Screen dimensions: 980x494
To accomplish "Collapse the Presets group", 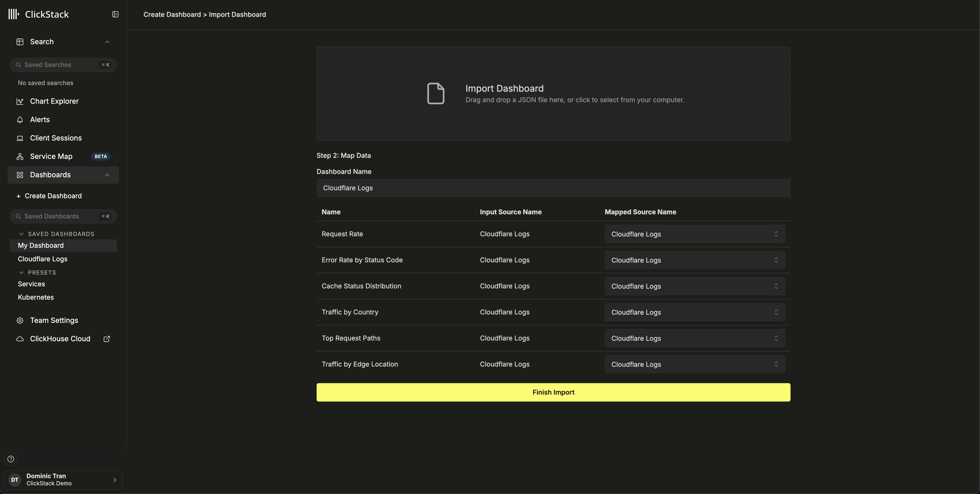I will [x=22, y=273].
